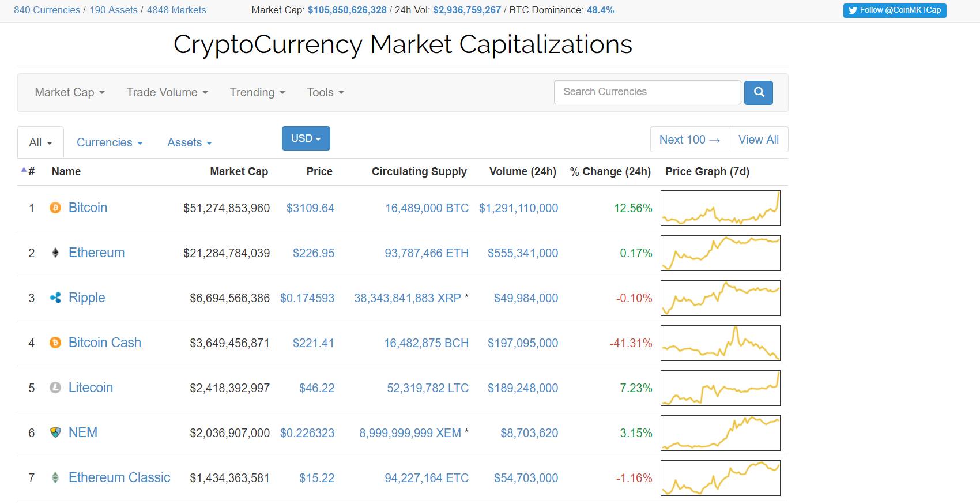Screen dimensions: 980x504
Task: Click Bitcoin supply 16,489,000 BTC
Action: 427,208
